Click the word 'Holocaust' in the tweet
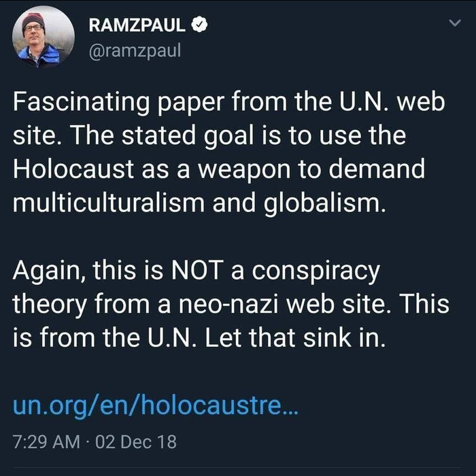476x476 pixels. [73, 169]
